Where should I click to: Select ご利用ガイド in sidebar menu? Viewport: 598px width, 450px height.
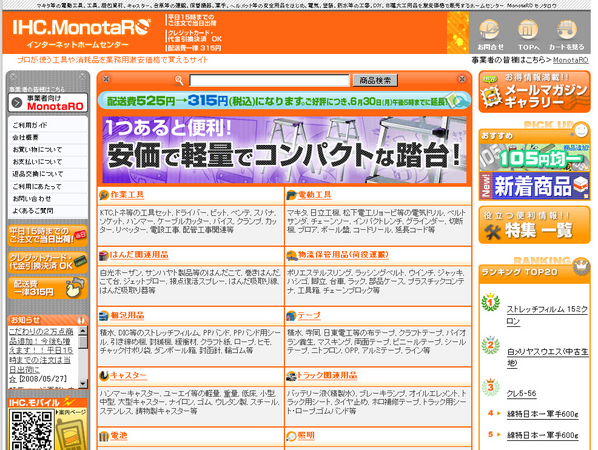coord(48,125)
